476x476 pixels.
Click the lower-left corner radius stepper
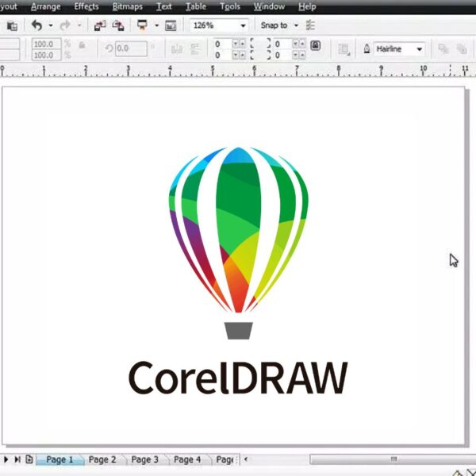(x=239, y=56)
